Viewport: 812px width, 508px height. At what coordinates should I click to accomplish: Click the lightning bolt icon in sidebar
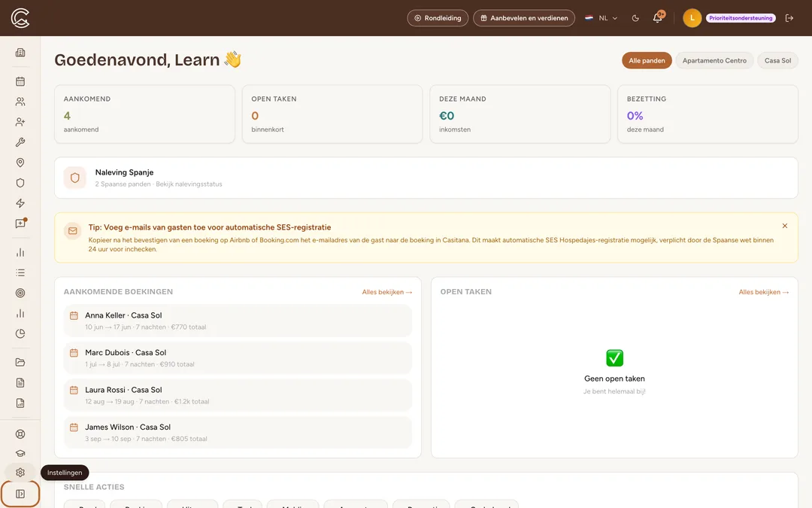[20, 203]
